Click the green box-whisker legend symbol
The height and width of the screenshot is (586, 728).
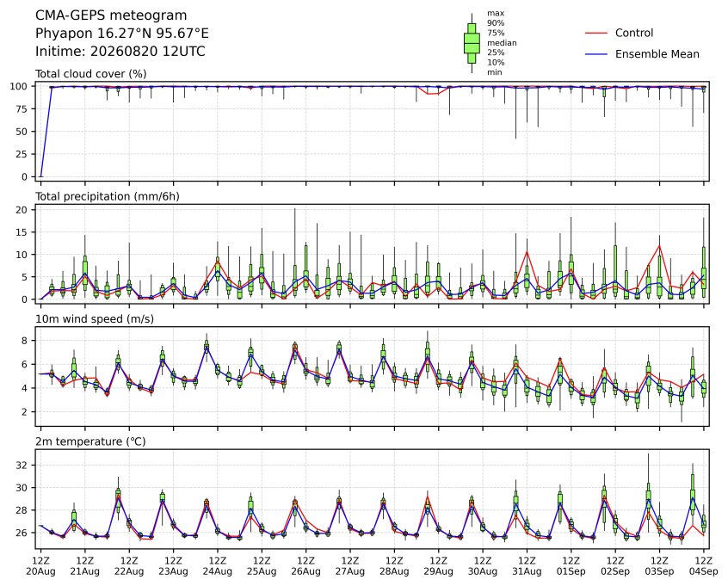472,43
